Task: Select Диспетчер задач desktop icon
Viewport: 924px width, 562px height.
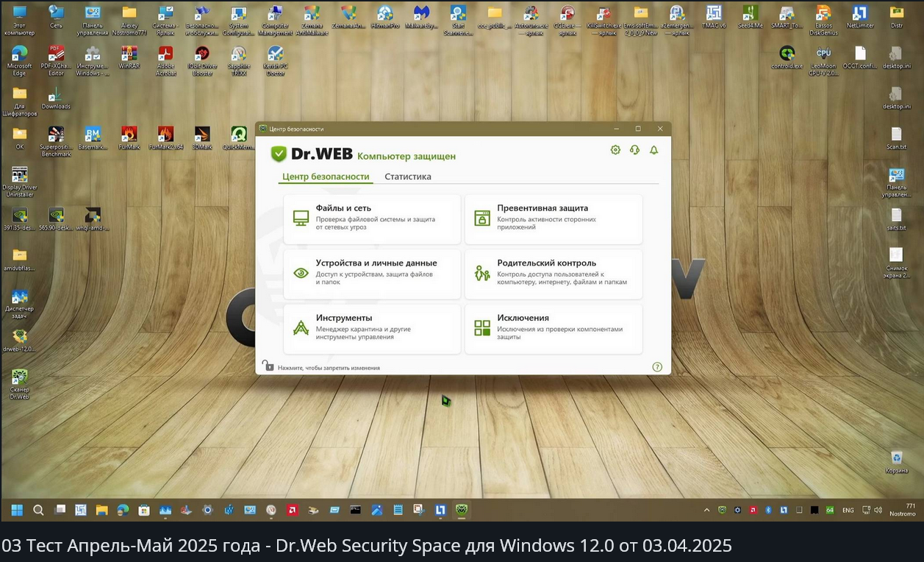Action: [x=20, y=303]
